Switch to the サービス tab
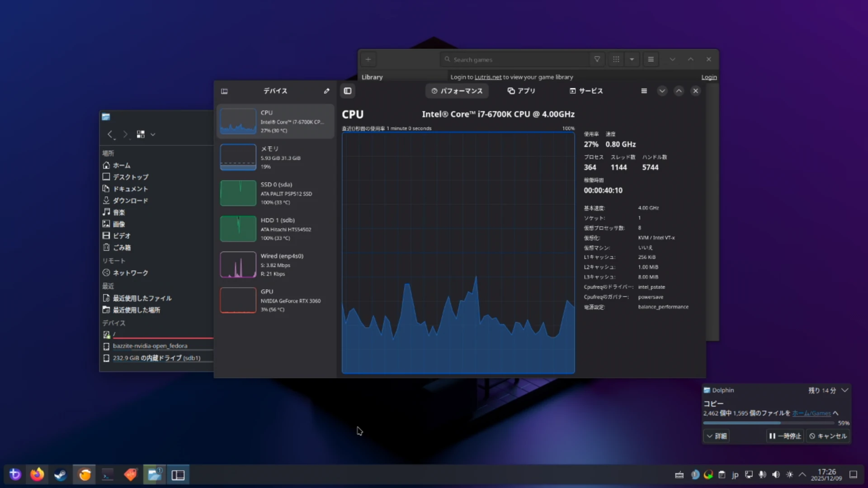 pos(586,91)
